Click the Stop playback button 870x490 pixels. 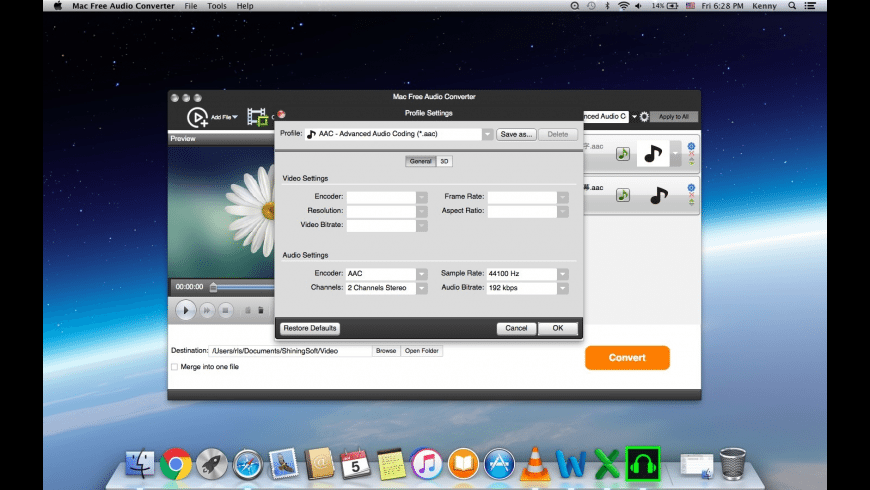click(x=225, y=310)
